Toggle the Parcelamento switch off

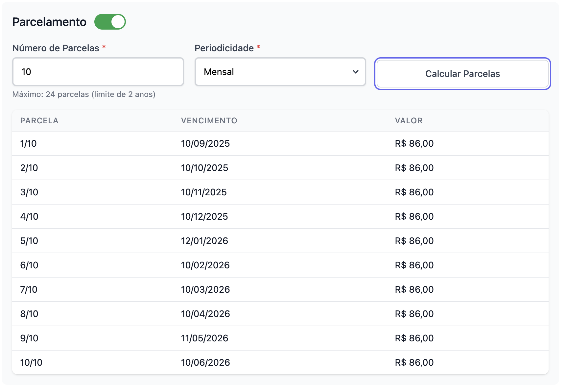[x=110, y=22]
